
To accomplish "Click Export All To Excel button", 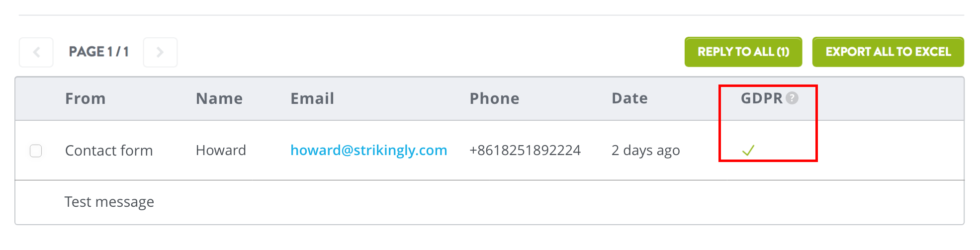I will [888, 52].
